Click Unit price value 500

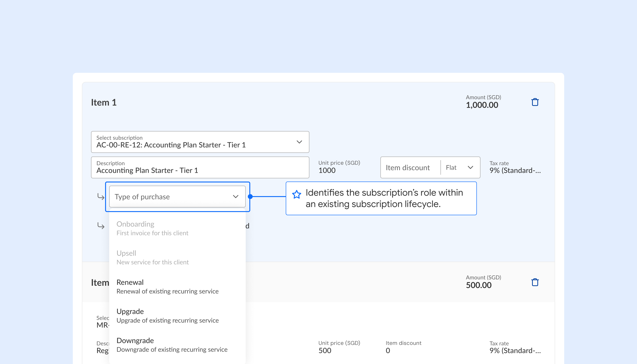[x=325, y=351]
